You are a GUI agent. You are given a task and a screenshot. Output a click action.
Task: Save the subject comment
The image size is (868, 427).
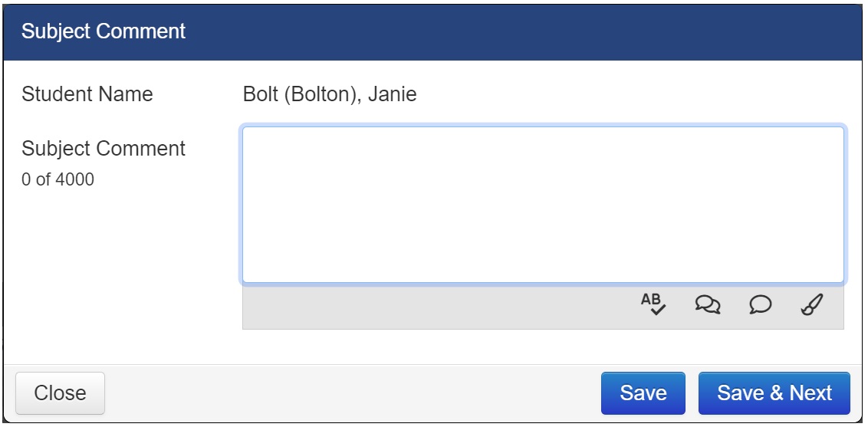[x=643, y=393]
